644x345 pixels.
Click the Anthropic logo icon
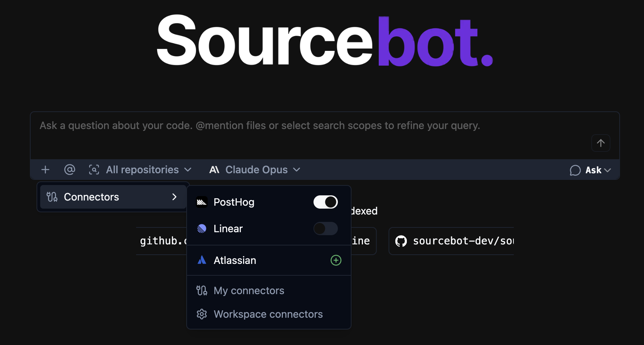(x=214, y=170)
